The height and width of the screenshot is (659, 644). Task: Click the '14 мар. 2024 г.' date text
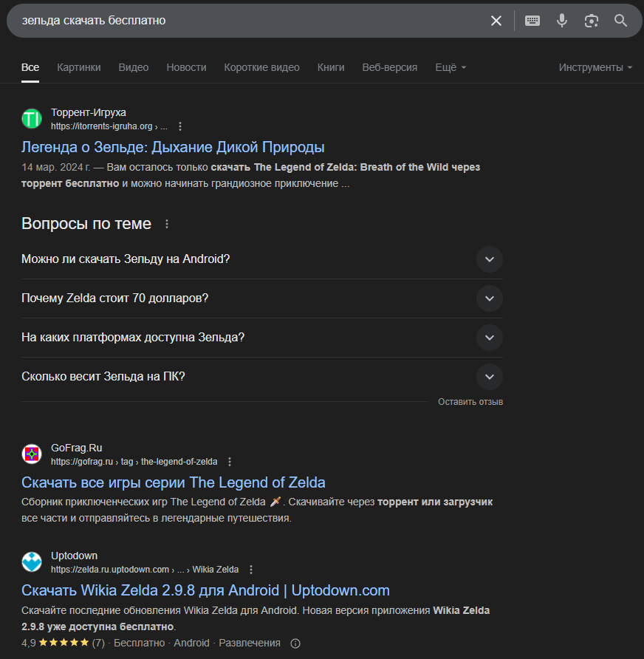(56, 167)
